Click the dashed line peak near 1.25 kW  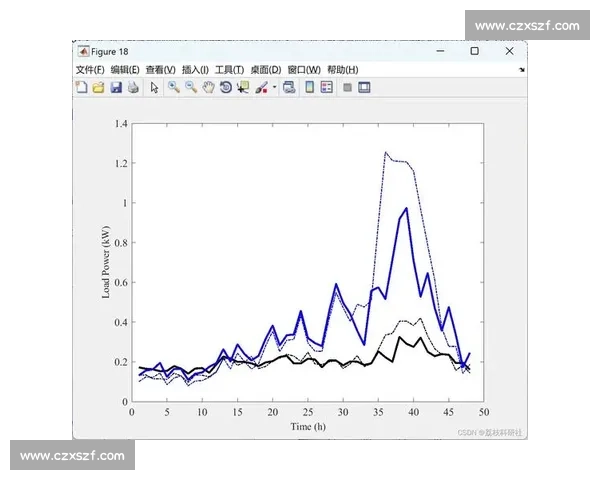point(385,152)
